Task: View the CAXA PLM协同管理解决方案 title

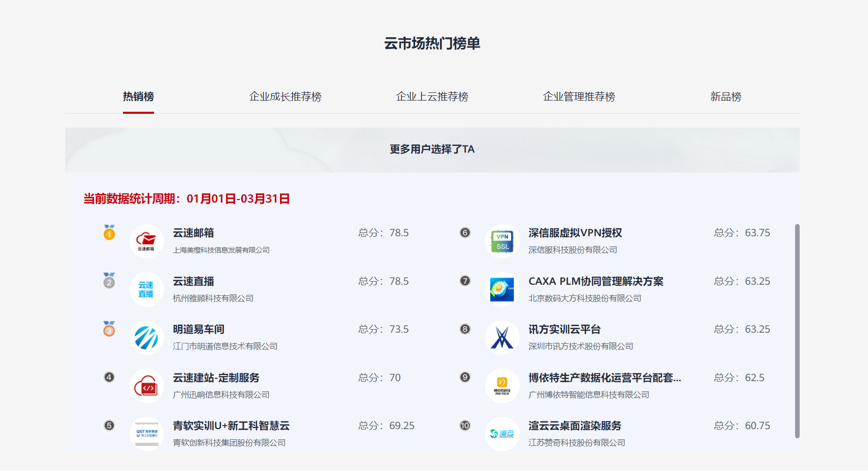Action: coord(596,281)
